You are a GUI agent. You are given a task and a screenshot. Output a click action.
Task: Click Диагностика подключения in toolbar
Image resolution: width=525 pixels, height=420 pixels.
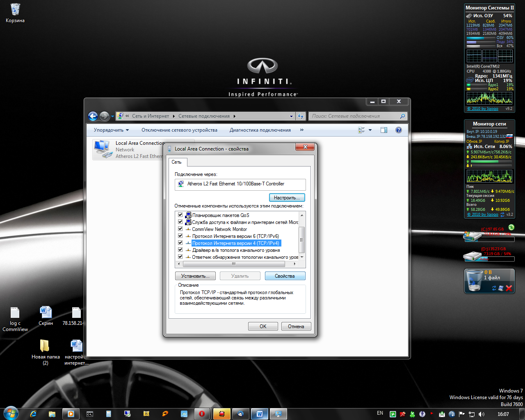click(260, 130)
